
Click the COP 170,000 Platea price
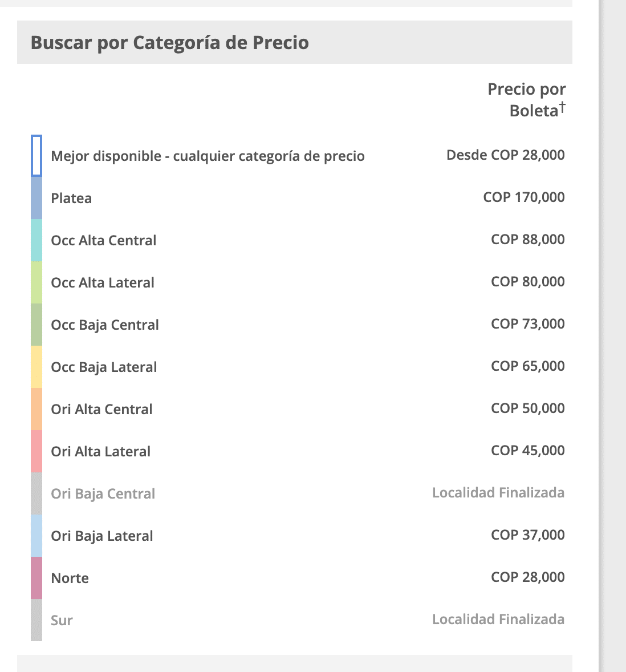[x=523, y=197]
